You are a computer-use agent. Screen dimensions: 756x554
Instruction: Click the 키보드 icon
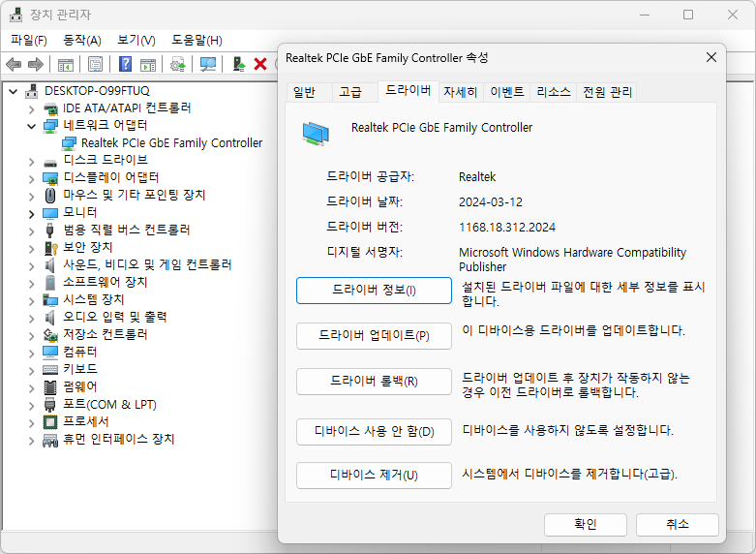pyautogui.click(x=50, y=370)
